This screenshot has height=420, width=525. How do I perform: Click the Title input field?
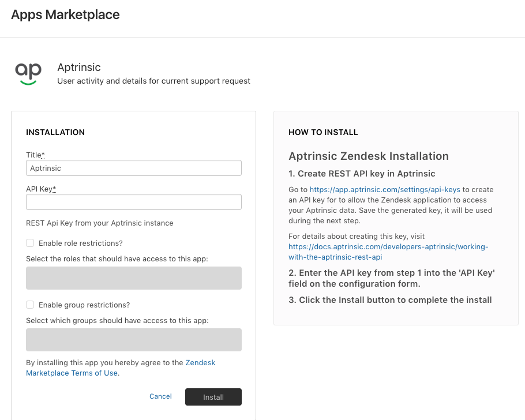click(x=134, y=168)
